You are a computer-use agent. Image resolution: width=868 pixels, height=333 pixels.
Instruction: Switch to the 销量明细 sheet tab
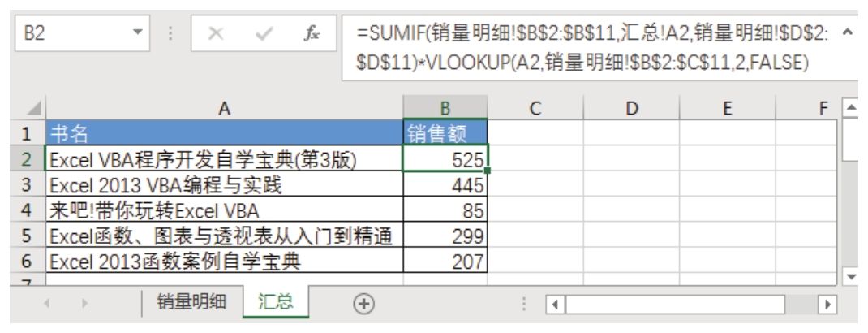pos(191,303)
